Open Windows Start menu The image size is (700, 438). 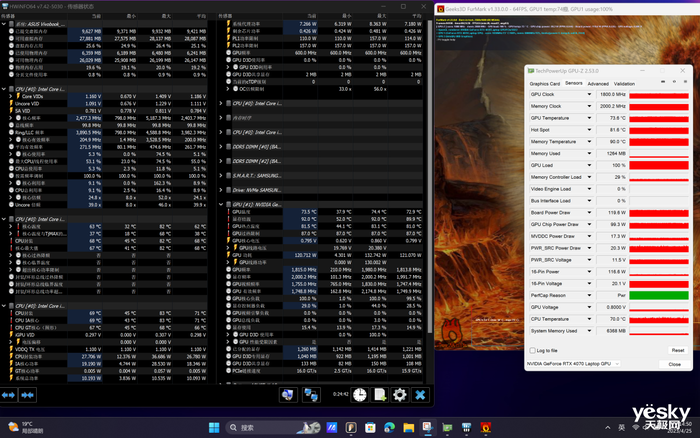214,428
